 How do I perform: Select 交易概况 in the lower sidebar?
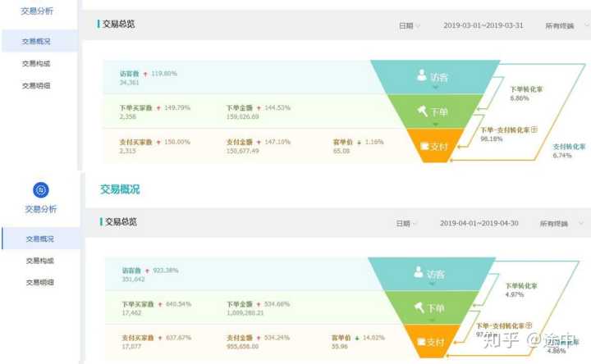pyautogui.click(x=41, y=239)
